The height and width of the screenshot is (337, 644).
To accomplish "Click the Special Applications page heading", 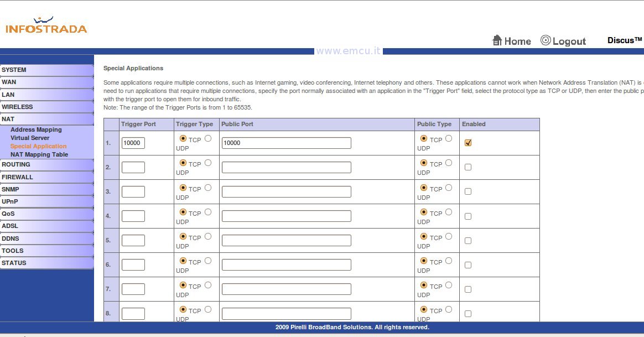I will 133,68.
